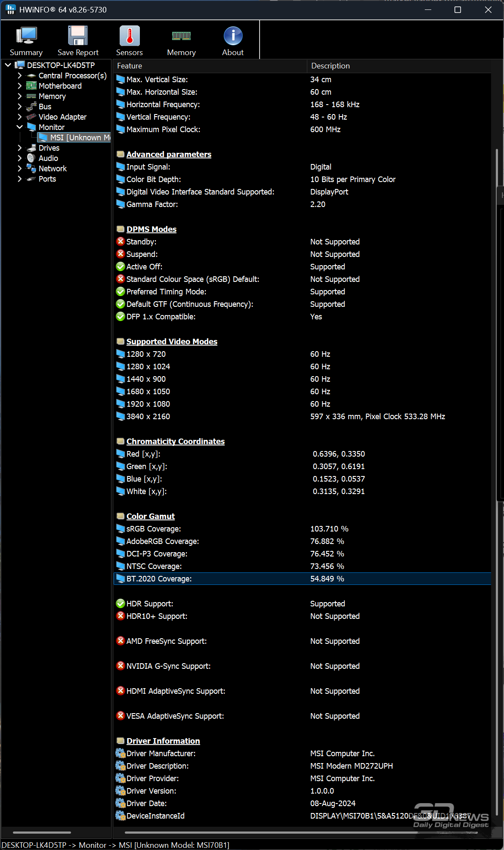Click the Color Gamut section heading
504x850 pixels.
point(151,516)
